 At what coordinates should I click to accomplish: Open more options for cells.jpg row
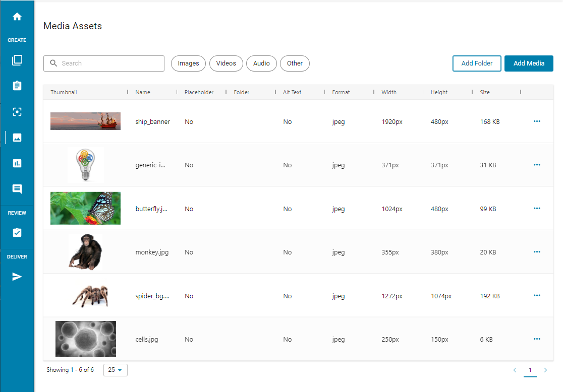pos(537,339)
